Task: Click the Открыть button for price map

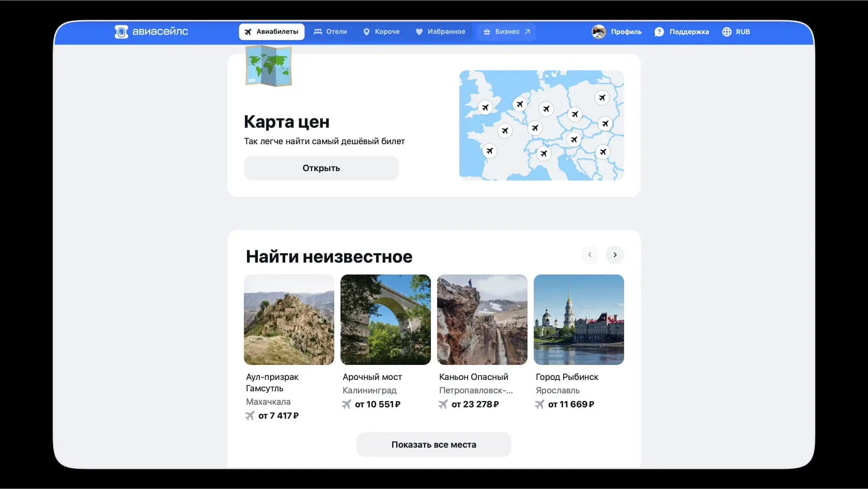Action: pos(321,168)
